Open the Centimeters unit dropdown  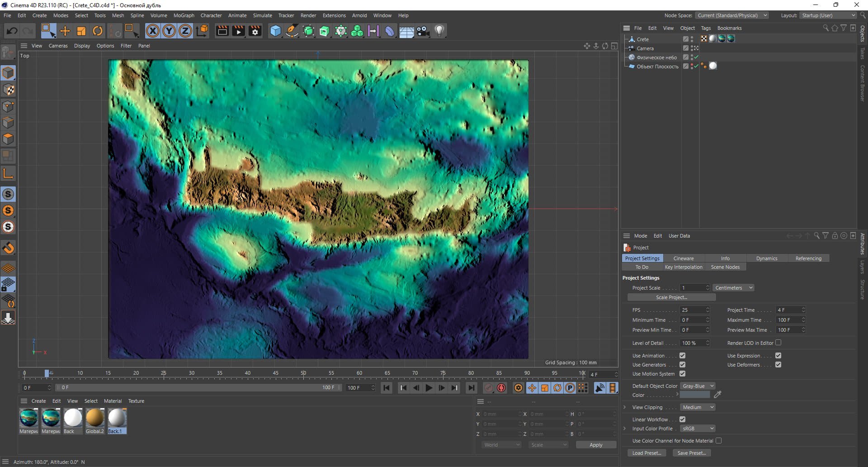click(733, 288)
